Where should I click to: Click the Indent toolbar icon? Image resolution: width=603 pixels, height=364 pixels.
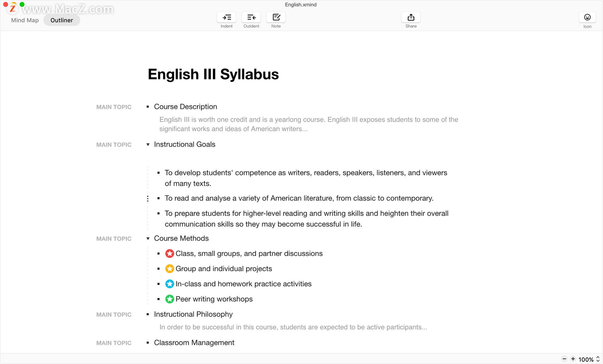tap(226, 17)
